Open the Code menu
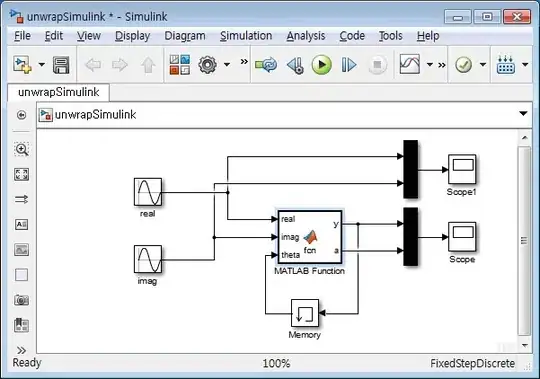Screen dimensions: 540x379 [x=352, y=36]
